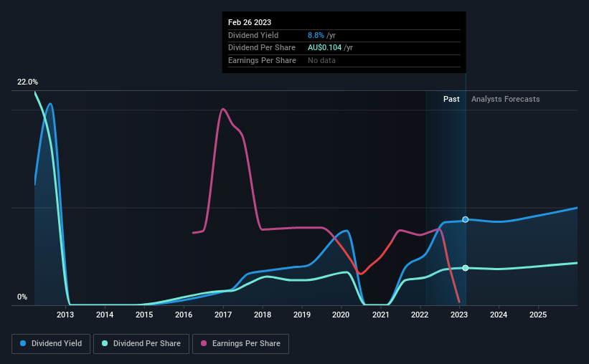Click the AU$0.104 dividend per share value
The height and width of the screenshot is (364, 589).
pyautogui.click(x=324, y=48)
